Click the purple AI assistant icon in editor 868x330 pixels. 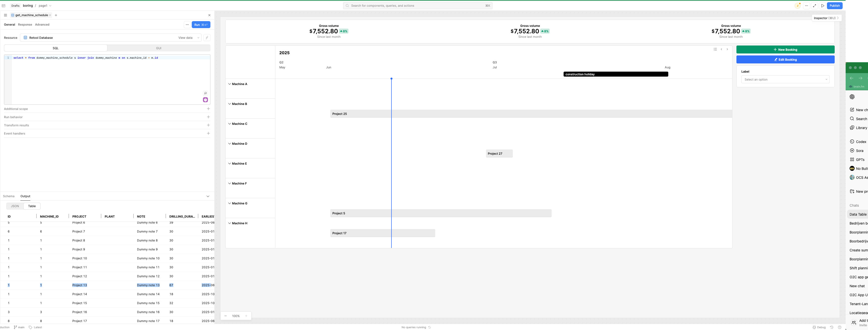[x=205, y=100]
